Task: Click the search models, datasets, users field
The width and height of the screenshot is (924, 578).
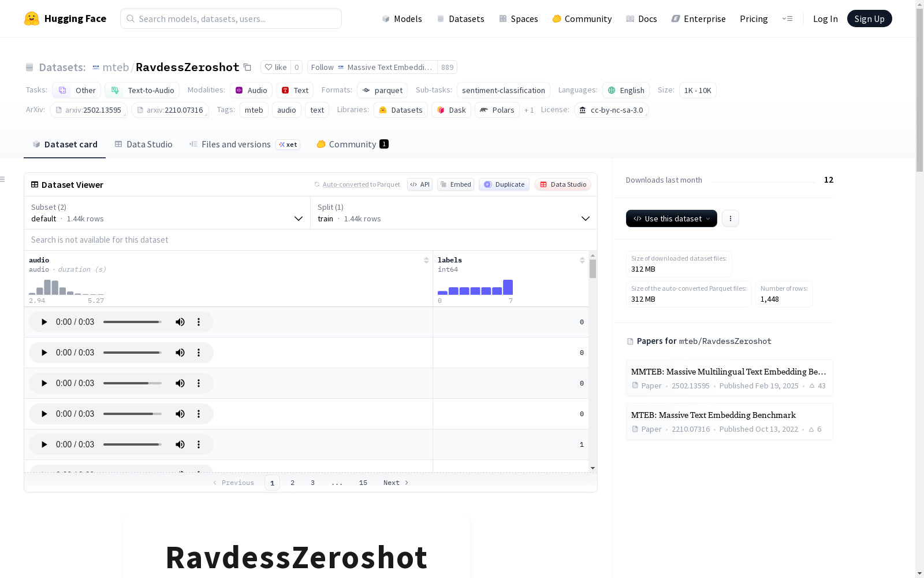Action: point(231,18)
